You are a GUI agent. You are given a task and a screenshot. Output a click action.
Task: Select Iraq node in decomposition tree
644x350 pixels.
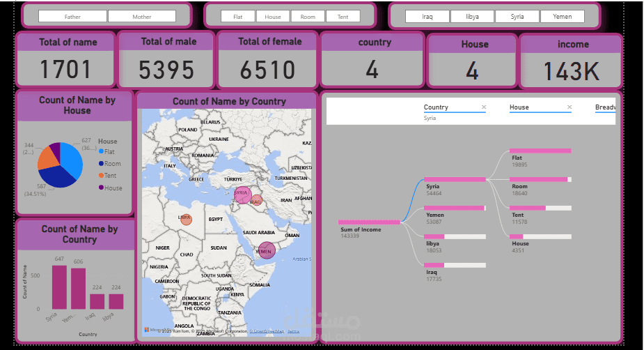[x=455, y=265]
